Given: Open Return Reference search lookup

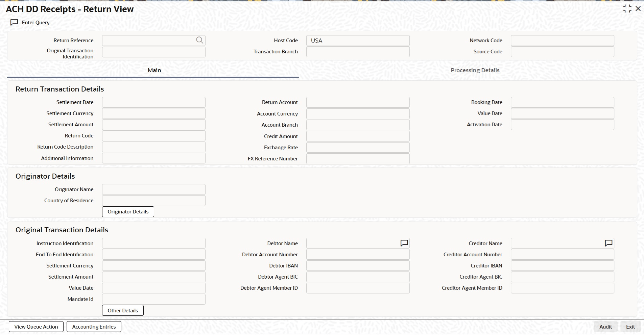Looking at the screenshot, I should (200, 40).
